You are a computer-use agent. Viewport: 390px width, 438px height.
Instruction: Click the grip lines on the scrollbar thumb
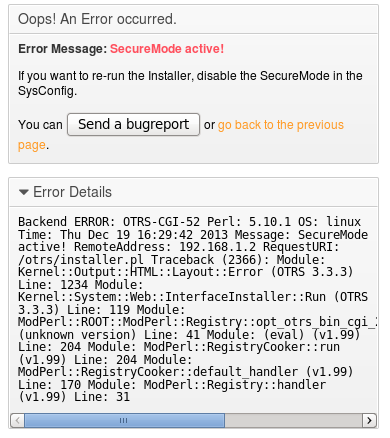click(x=123, y=421)
